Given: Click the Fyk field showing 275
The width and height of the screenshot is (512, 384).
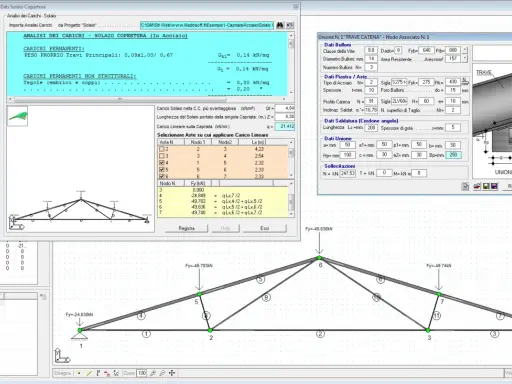Looking at the screenshot, I should click(426, 82).
